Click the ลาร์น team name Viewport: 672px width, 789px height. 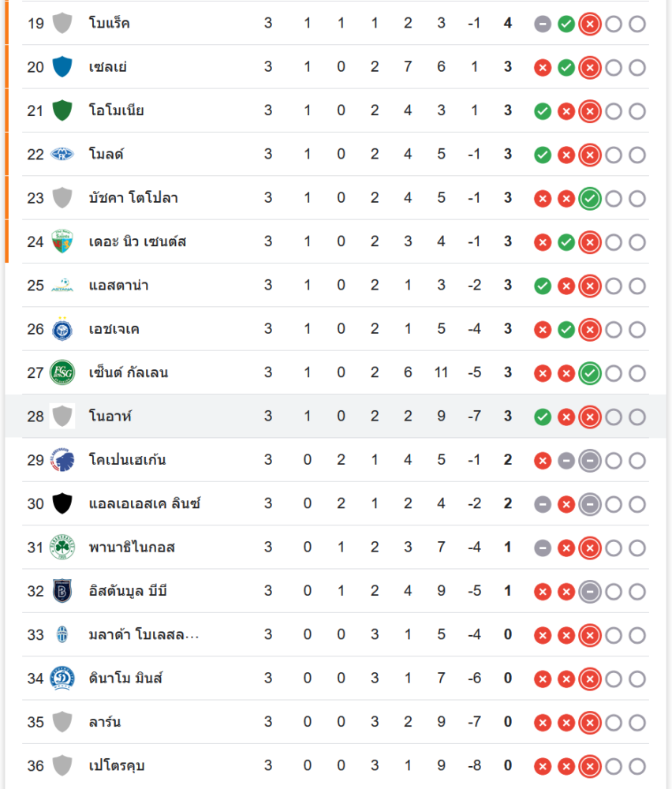pos(105,722)
